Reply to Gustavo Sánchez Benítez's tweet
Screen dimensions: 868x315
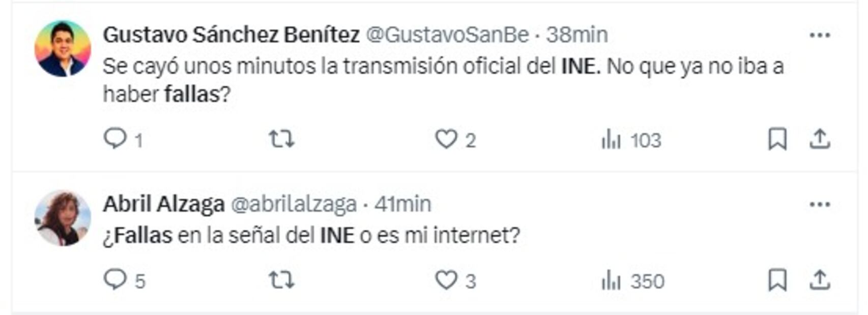coord(115,139)
